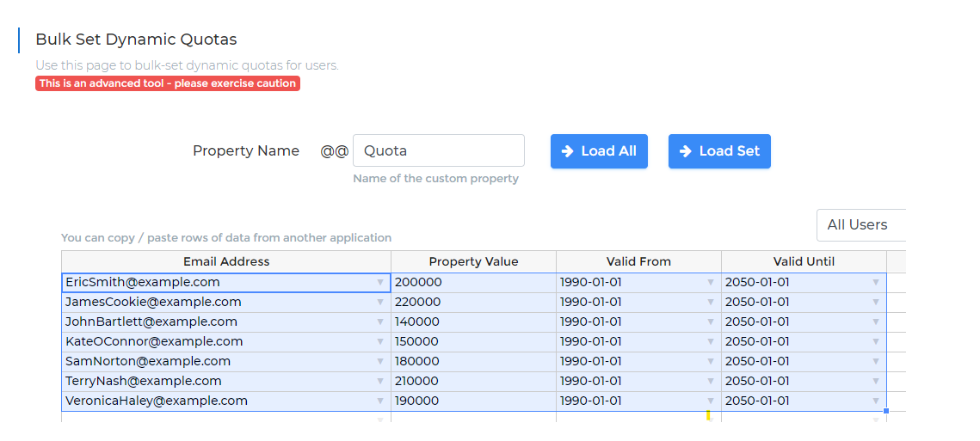Click the red advanced tool caution badge

[168, 83]
